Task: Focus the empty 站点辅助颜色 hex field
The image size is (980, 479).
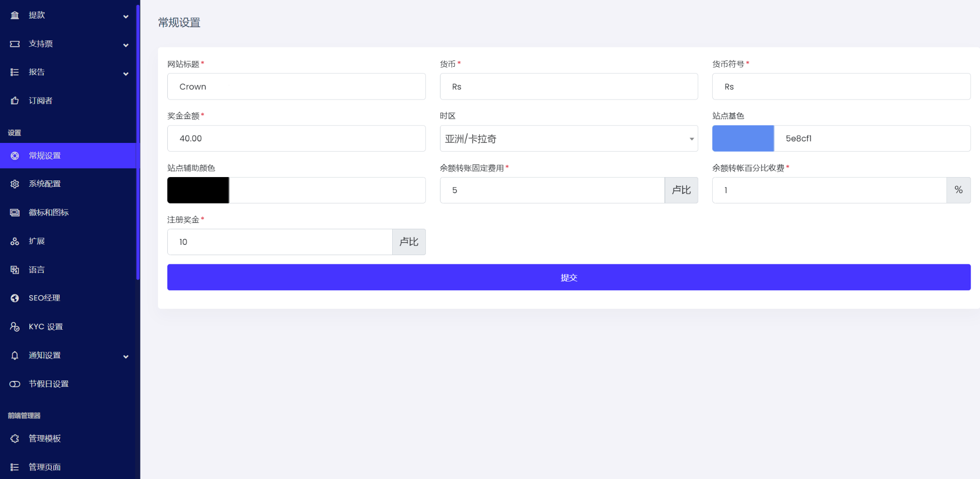Action: coord(327,190)
